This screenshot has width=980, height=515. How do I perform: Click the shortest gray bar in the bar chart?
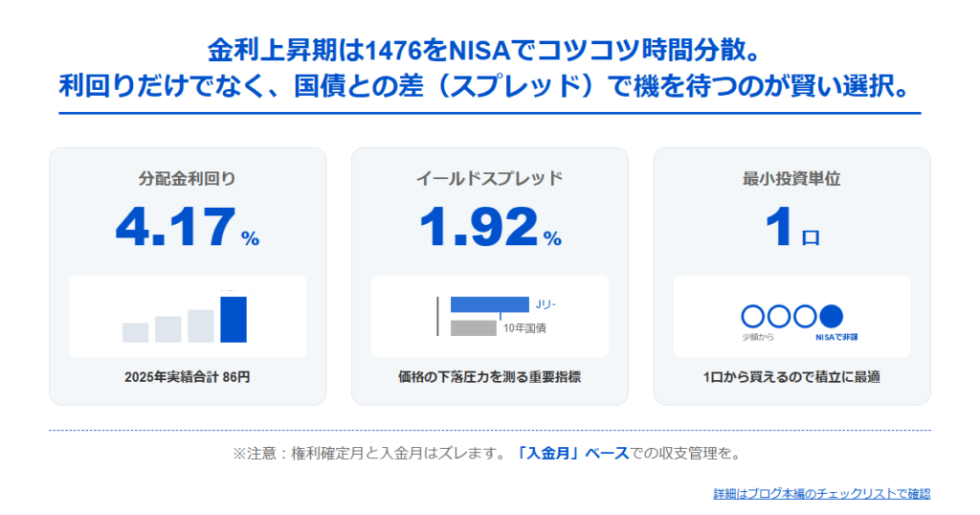pos(135,332)
